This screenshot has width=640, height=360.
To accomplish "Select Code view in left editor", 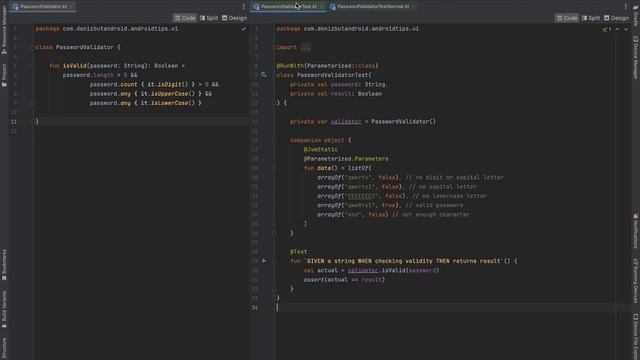I will [185, 18].
